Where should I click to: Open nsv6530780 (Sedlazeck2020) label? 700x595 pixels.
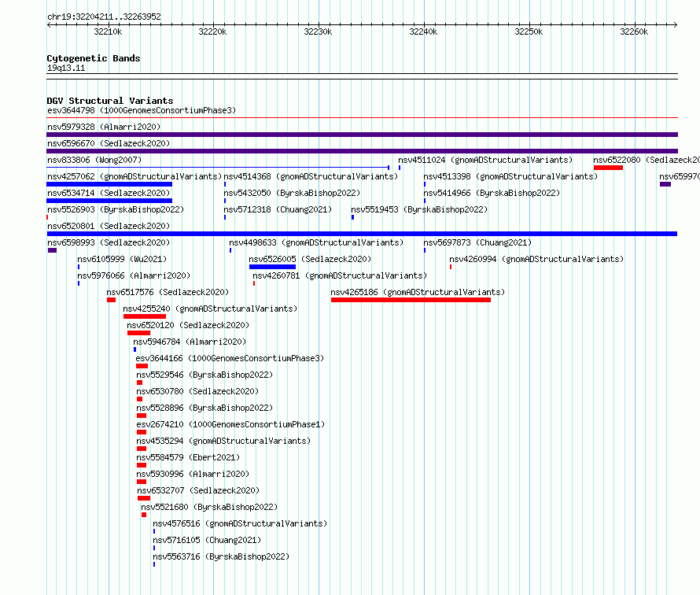click(197, 391)
